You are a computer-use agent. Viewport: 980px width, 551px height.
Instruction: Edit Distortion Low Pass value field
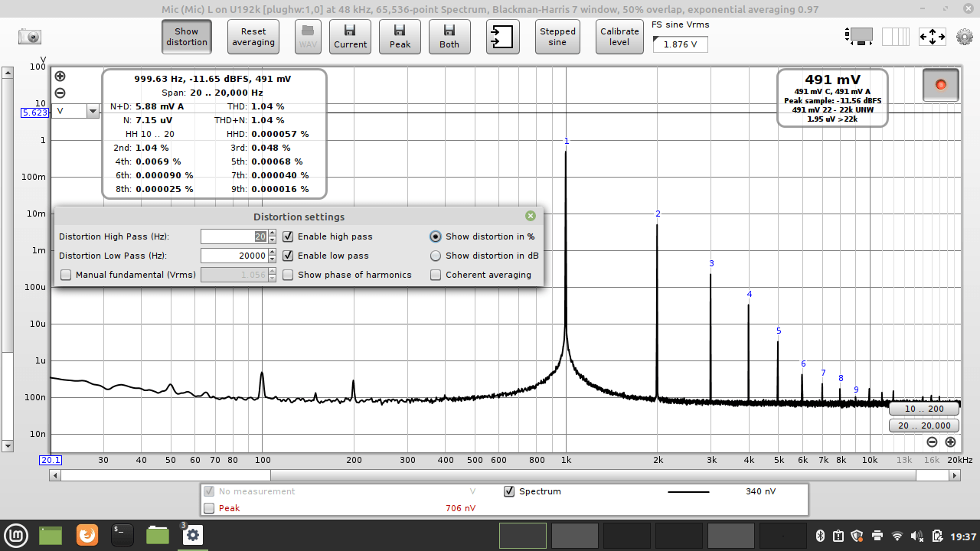pyautogui.click(x=234, y=256)
